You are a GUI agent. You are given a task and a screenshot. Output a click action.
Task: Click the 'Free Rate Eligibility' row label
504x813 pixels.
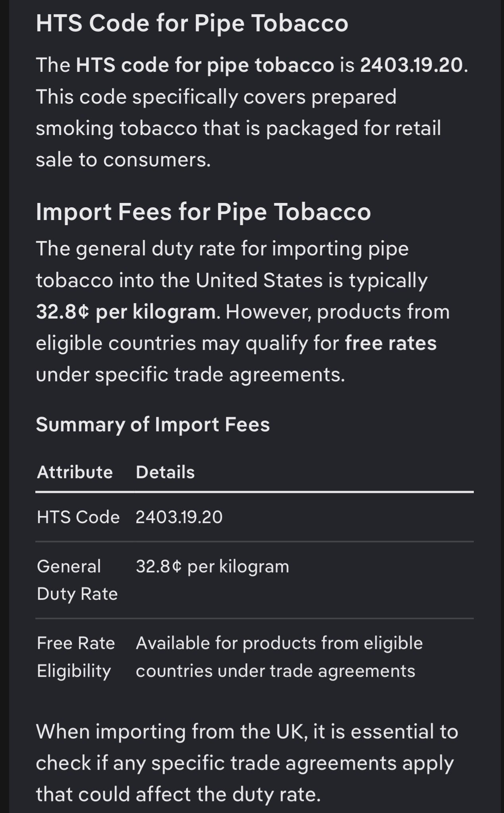point(76,657)
